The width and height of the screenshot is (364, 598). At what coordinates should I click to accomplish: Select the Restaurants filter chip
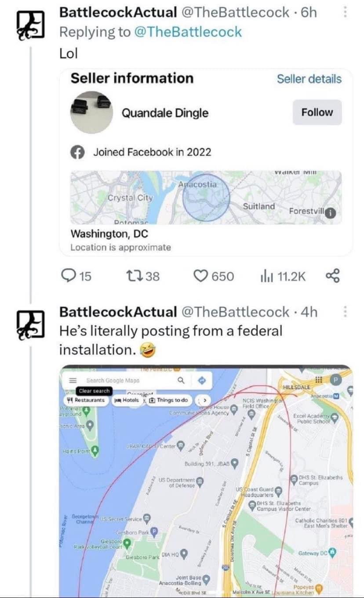point(86,400)
